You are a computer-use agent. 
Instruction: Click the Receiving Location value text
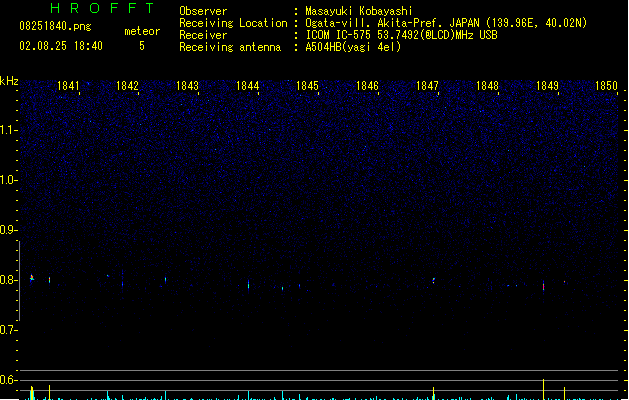click(x=446, y=23)
